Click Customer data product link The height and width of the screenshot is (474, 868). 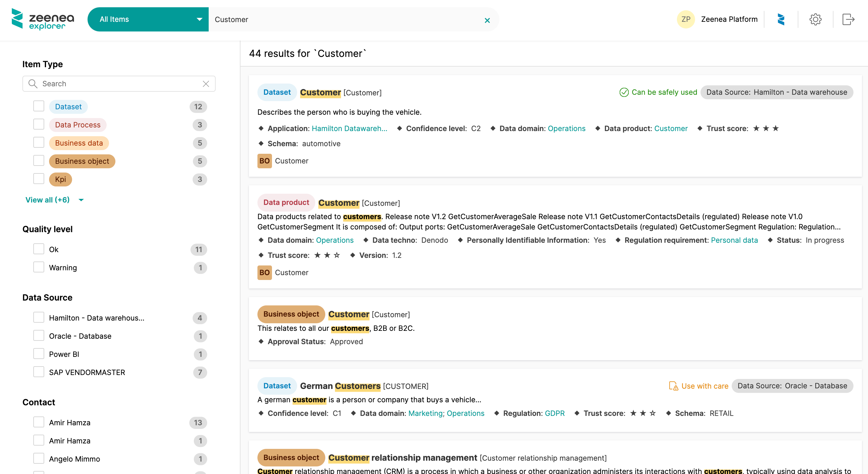pos(671,129)
